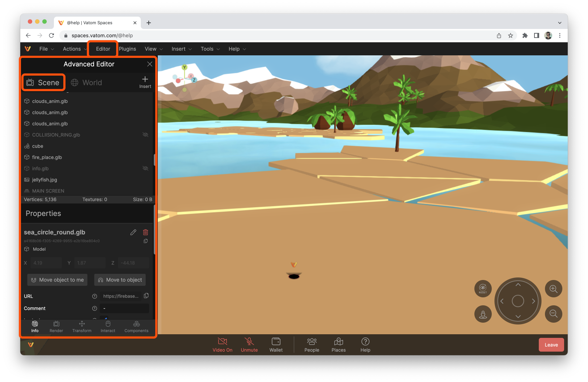The width and height of the screenshot is (588, 382).
Task: Click the zoom out magnifier icon
Action: point(554,314)
